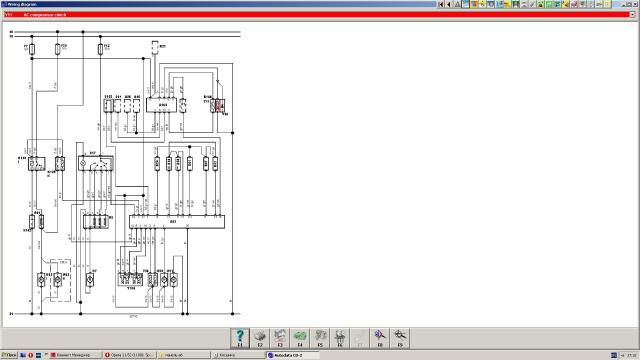Open help with the F1 question mark button

click(240, 338)
